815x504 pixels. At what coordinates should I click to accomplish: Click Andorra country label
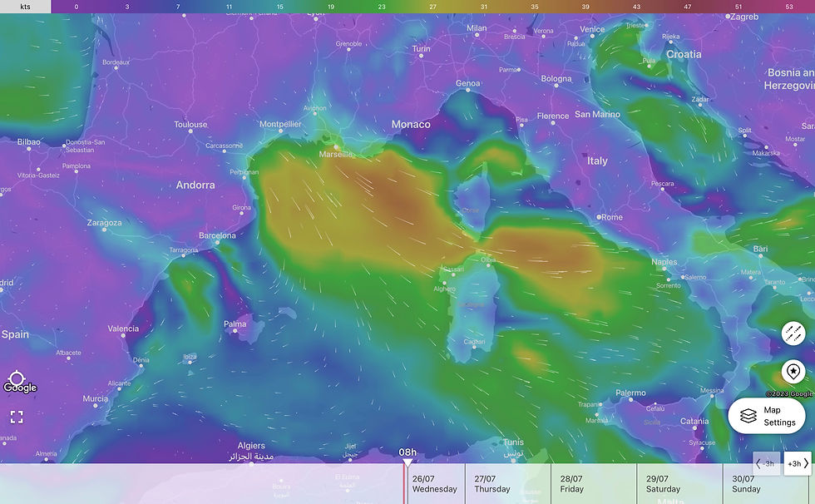(x=195, y=185)
